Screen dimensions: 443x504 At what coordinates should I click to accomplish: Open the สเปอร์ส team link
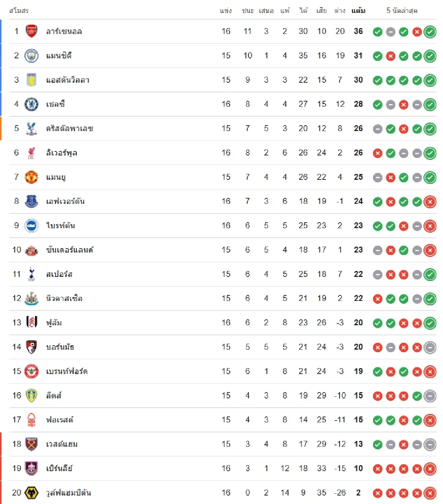(x=59, y=274)
